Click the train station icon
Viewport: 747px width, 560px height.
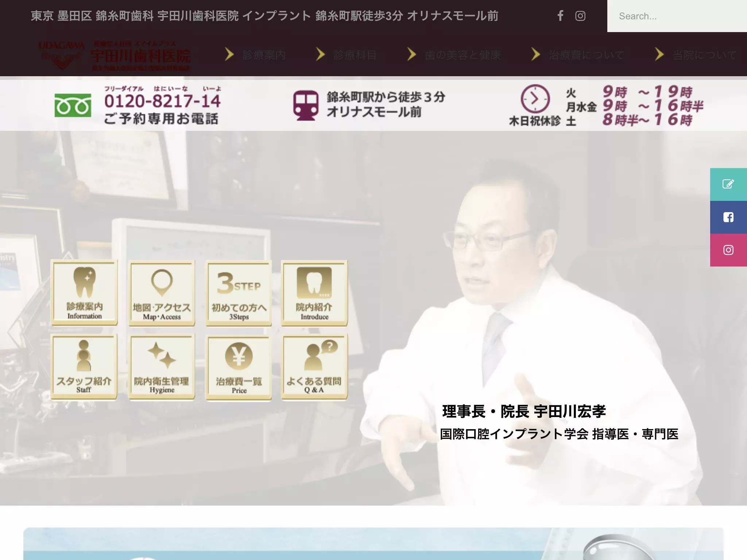pyautogui.click(x=306, y=105)
